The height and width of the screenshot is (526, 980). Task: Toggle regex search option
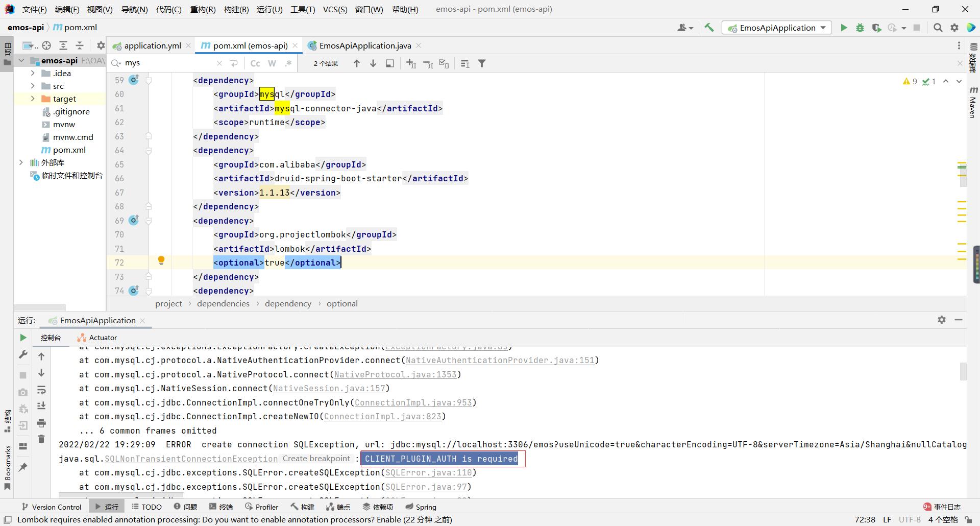[x=288, y=63]
